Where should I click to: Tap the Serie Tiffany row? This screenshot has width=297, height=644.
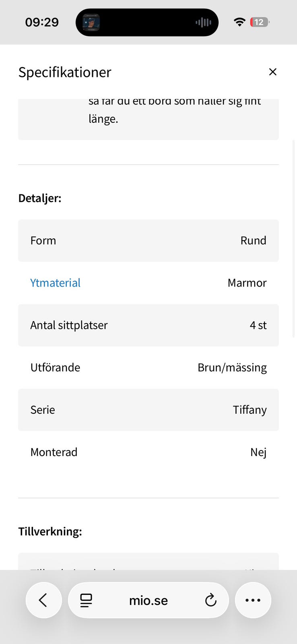coord(148,410)
